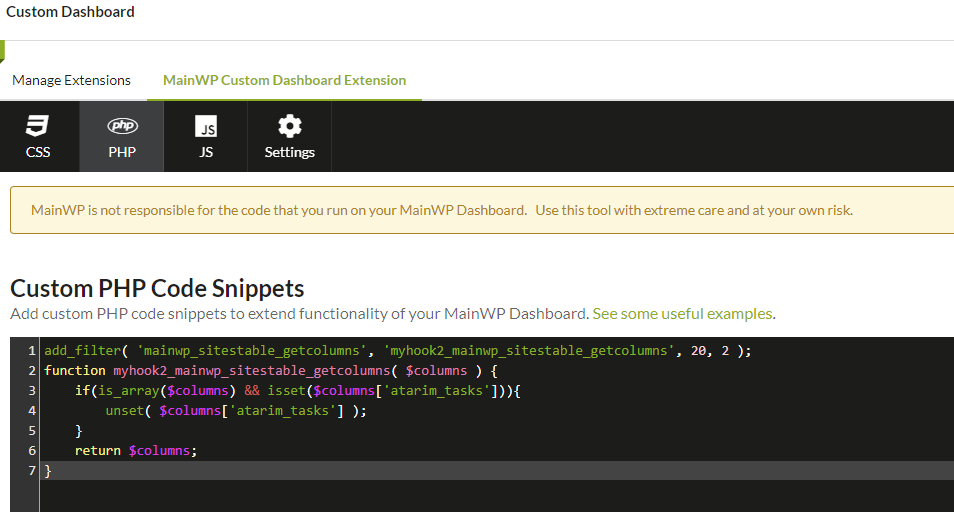Screen dimensions: 954x512
Task: Click 'atarim_tasks' string in line 4
Action: pos(282,411)
